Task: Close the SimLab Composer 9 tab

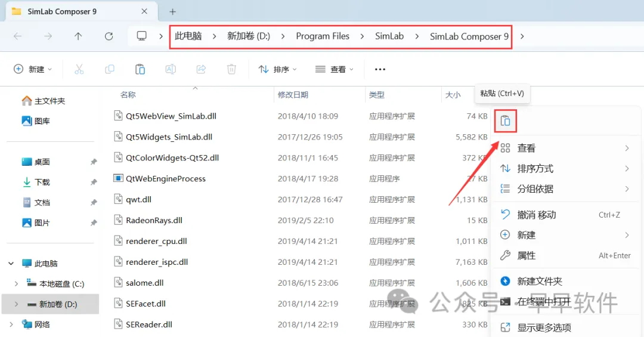Action: tap(144, 11)
